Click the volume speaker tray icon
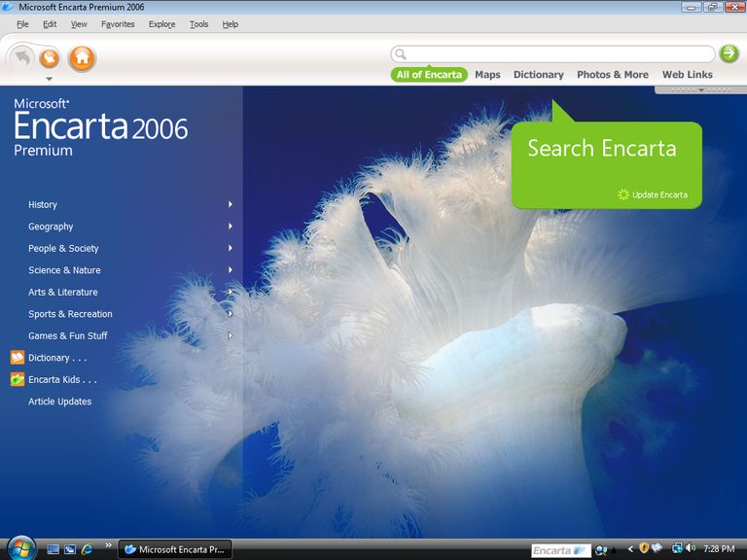This screenshot has height=560, width=747. (690, 548)
